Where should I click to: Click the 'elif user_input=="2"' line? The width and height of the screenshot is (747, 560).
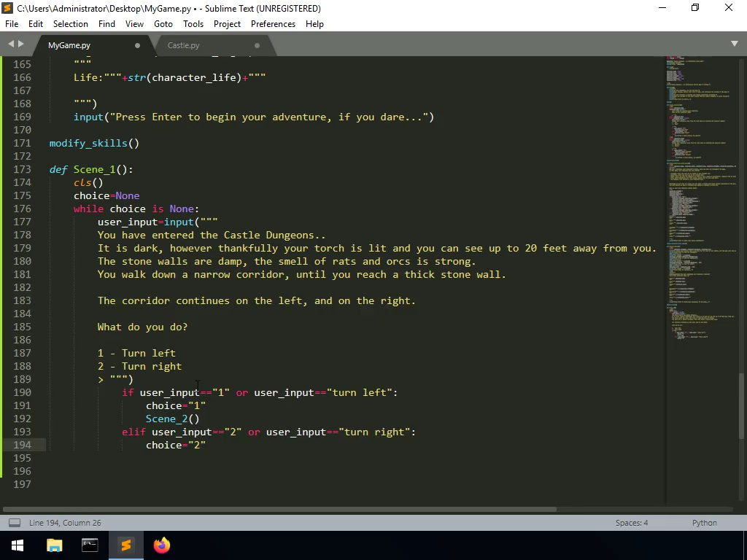268,432
